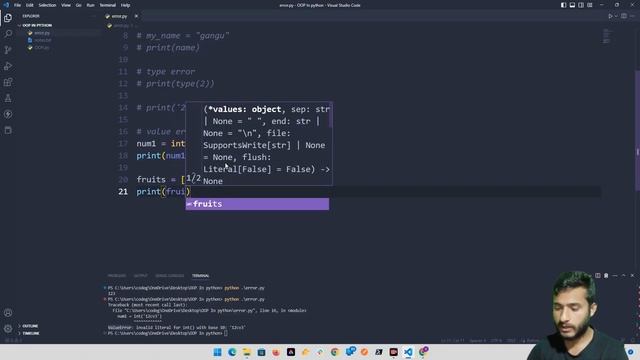Toggle the Primary Side Bar layout icon

tap(563, 5)
